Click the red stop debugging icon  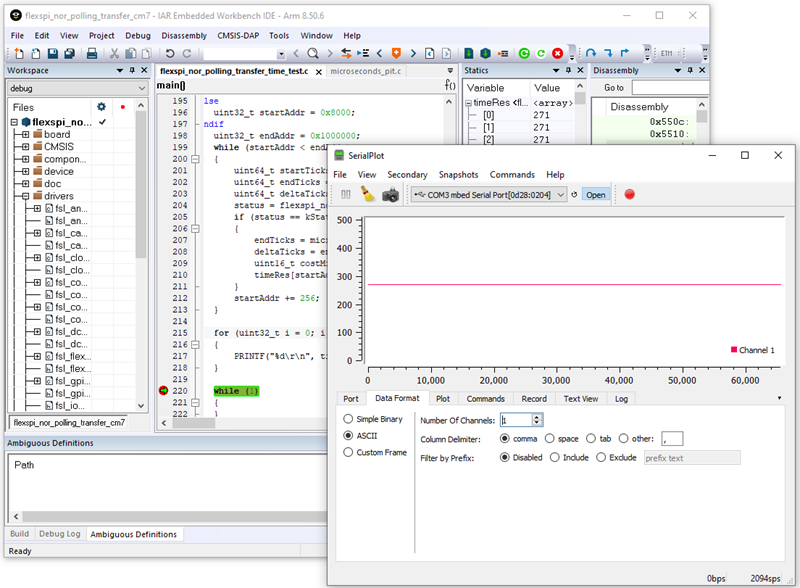coord(558,53)
